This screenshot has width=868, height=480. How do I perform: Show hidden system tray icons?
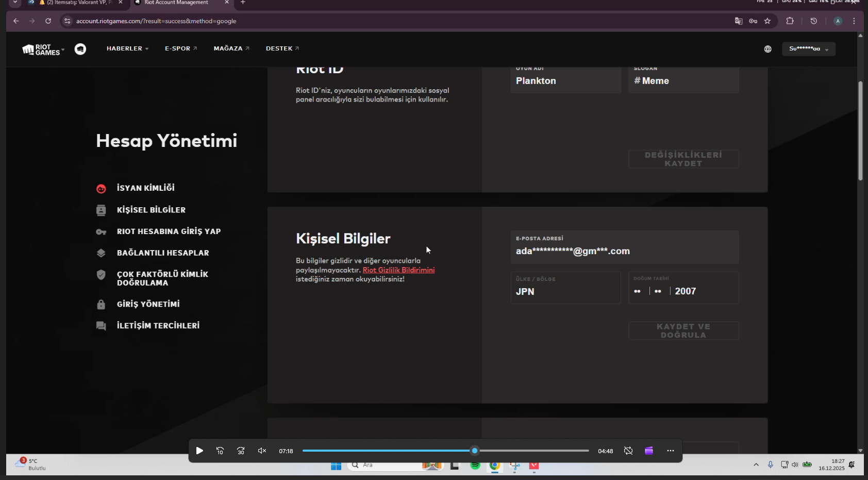coord(756,465)
